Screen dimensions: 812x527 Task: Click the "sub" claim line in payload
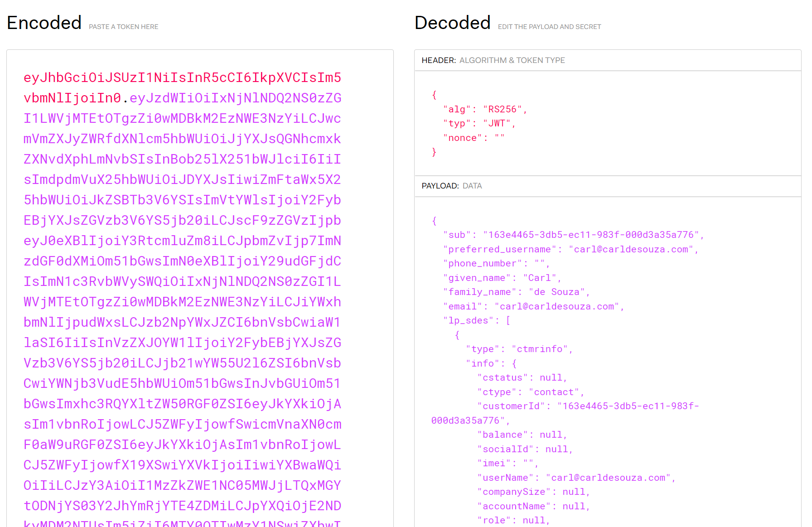pos(573,235)
